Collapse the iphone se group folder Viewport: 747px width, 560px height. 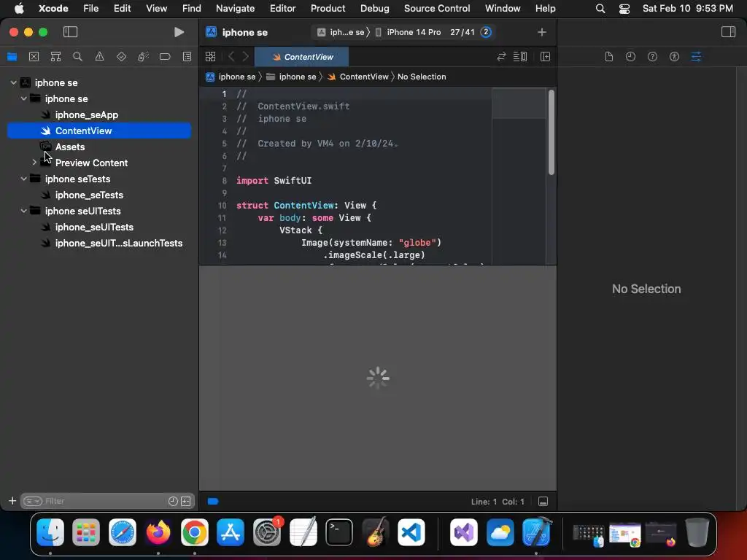(23, 98)
